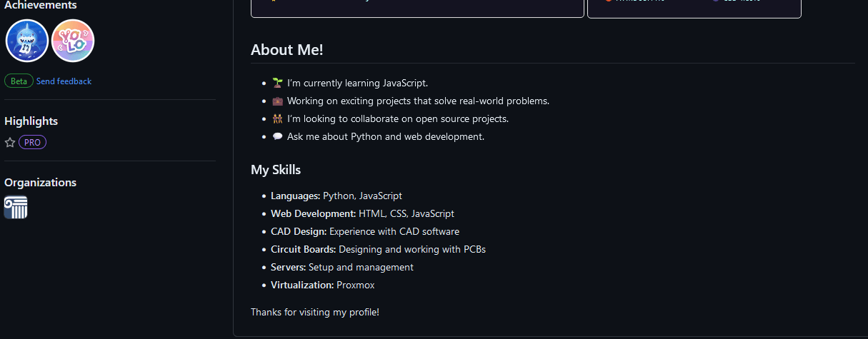Click the star icon under Highlights
Screen dimensions: 868x339
pos(10,143)
